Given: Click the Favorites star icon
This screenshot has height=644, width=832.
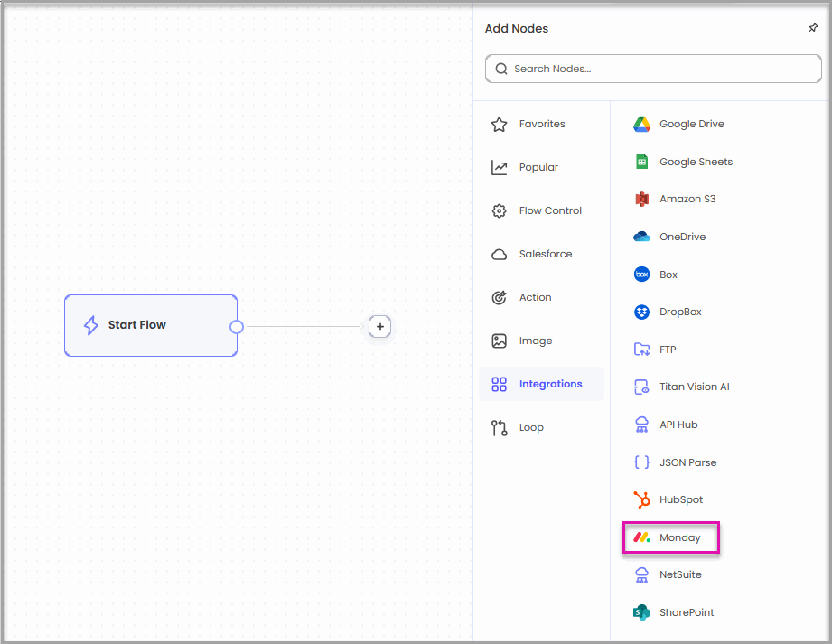Looking at the screenshot, I should 499,124.
